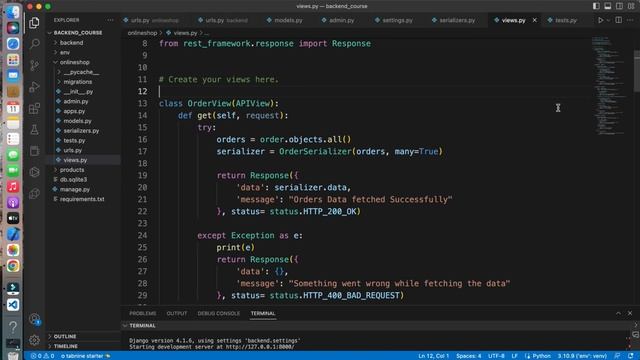Open the Manage gear settings icon
This screenshot has height=360, width=640.
(x=34, y=340)
